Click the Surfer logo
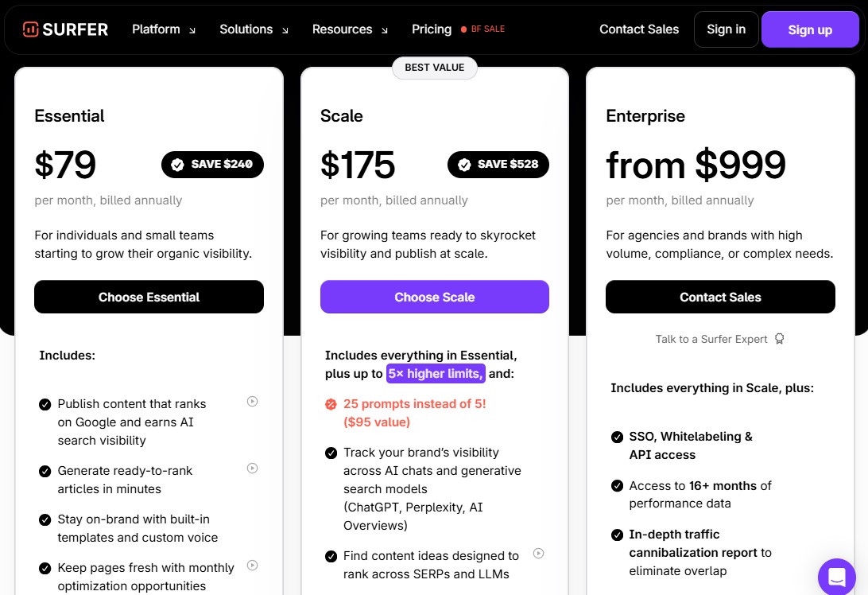 (x=65, y=29)
